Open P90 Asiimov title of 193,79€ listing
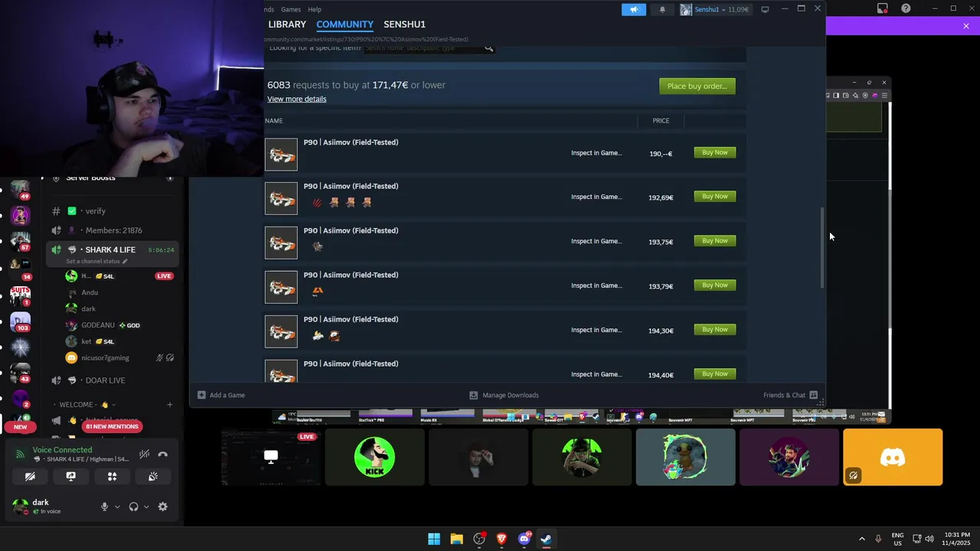The width and height of the screenshot is (980, 551). pos(351,275)
